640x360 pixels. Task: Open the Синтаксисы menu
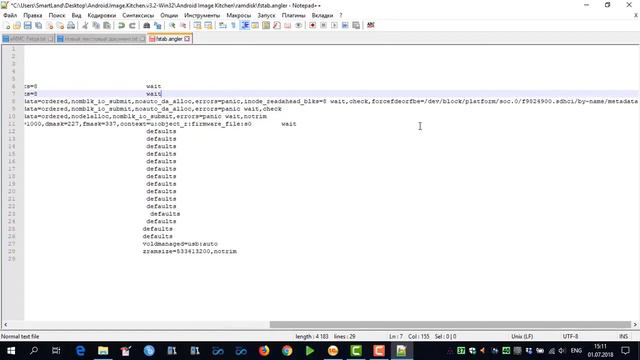click(138, 15)
